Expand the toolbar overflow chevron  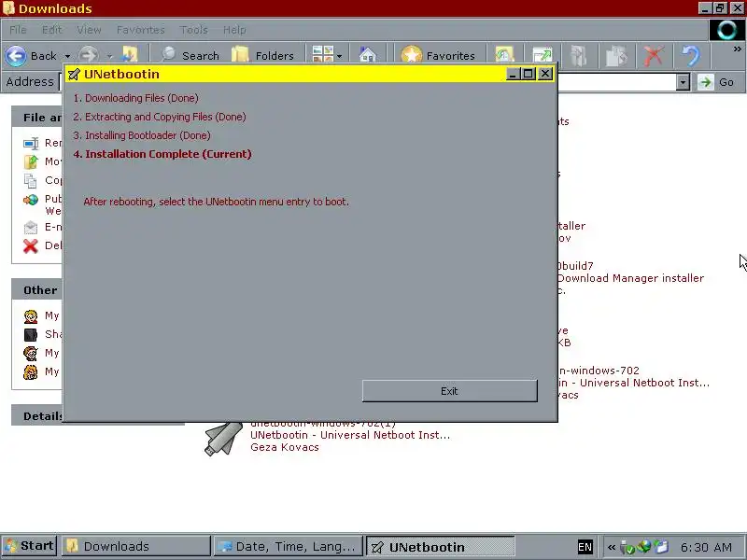click(737, 49)
